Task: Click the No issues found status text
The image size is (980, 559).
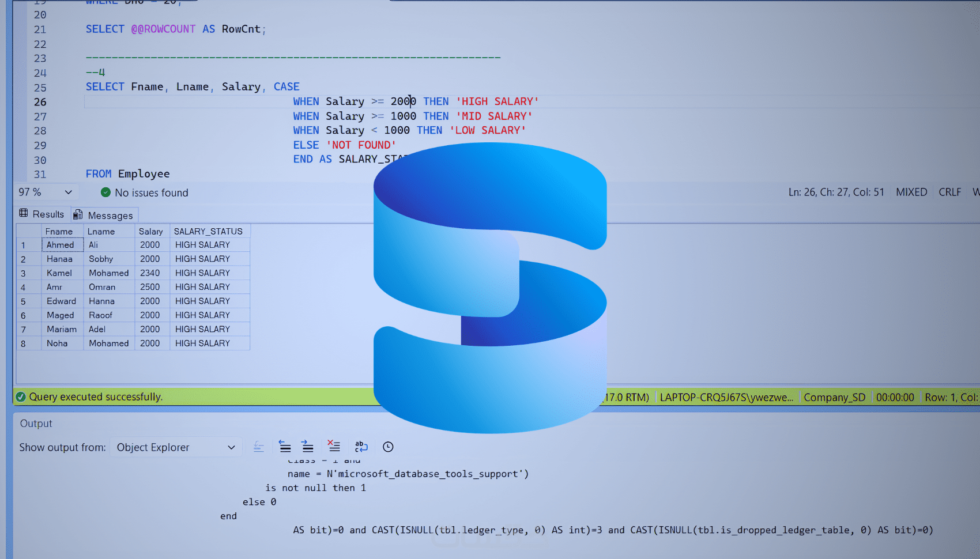Action: (152, 192)
